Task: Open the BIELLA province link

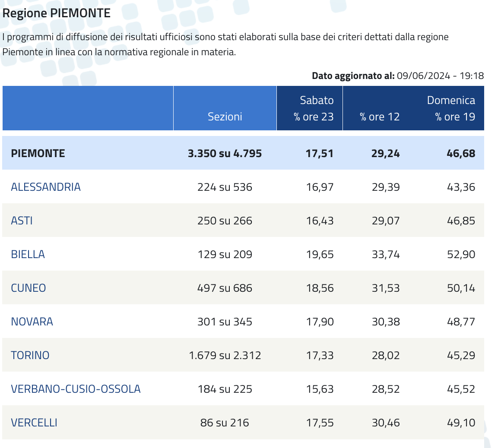Action: pyautogui.click(x=28, y=254)
